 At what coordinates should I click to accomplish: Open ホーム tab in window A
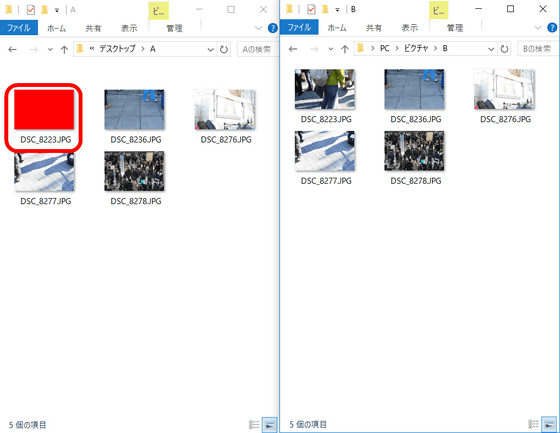(56, 28)
